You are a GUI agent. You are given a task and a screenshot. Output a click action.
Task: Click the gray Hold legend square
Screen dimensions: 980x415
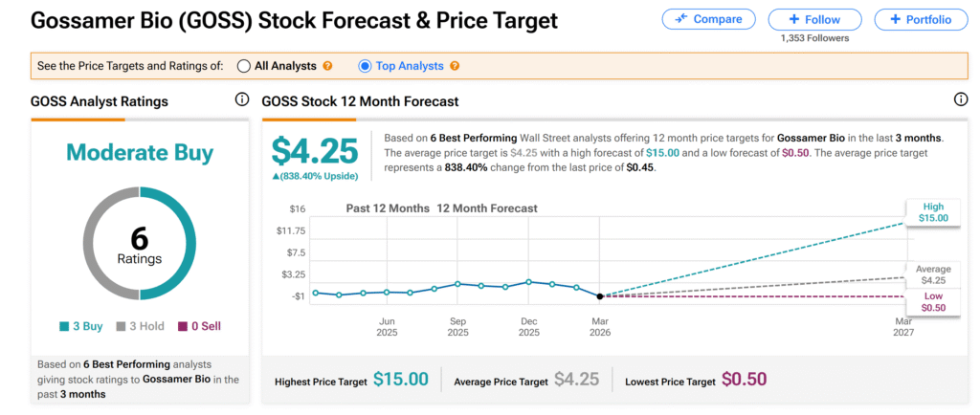coord(121,326)
